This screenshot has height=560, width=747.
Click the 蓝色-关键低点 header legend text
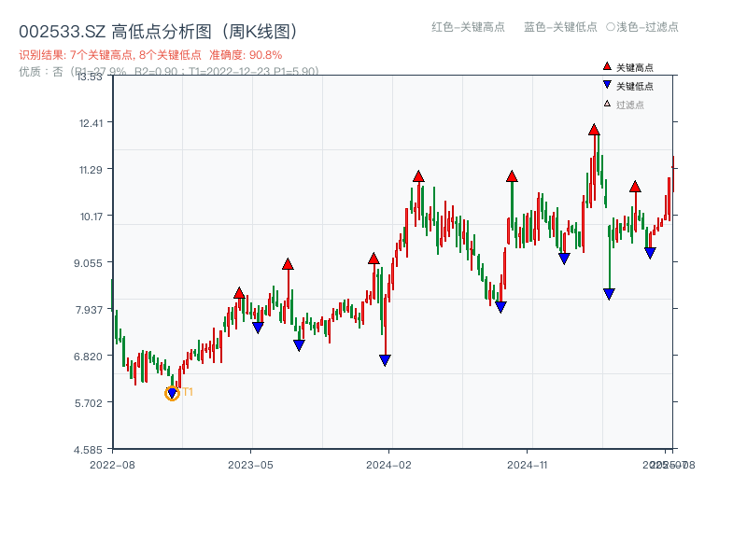coord(560,27)
